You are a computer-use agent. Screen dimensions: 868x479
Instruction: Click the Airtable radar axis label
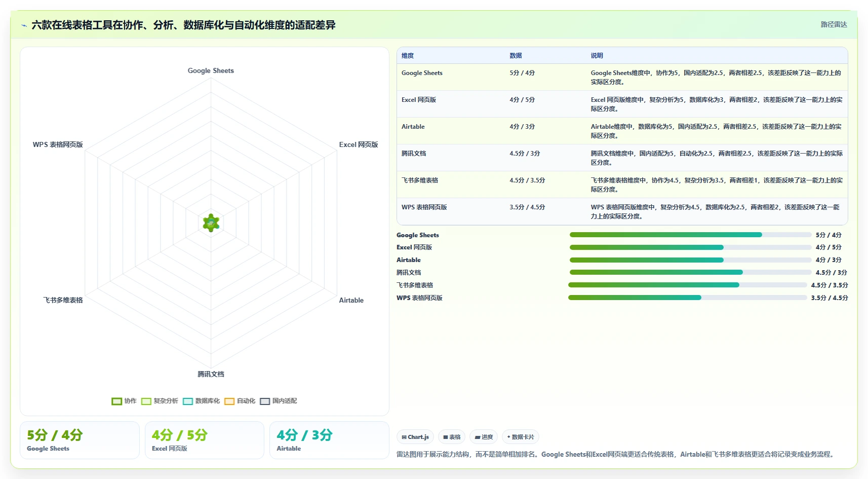351,301
